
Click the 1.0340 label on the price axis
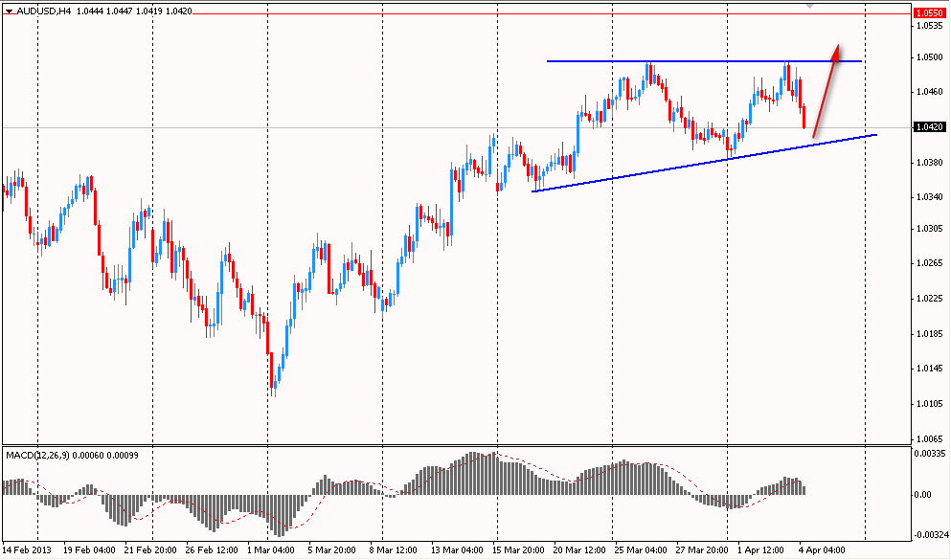click(x=930, y=197)
